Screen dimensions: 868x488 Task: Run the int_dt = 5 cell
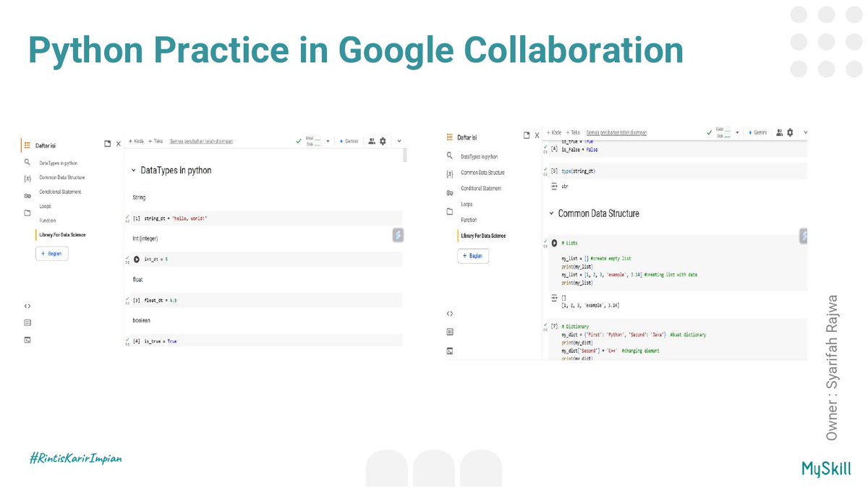(137, 258)
